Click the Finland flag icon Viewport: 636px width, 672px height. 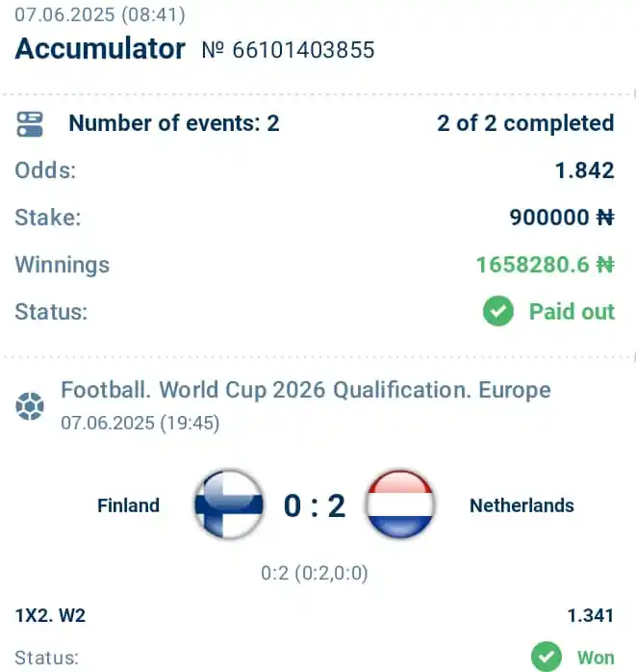click(x=229, y=504)
